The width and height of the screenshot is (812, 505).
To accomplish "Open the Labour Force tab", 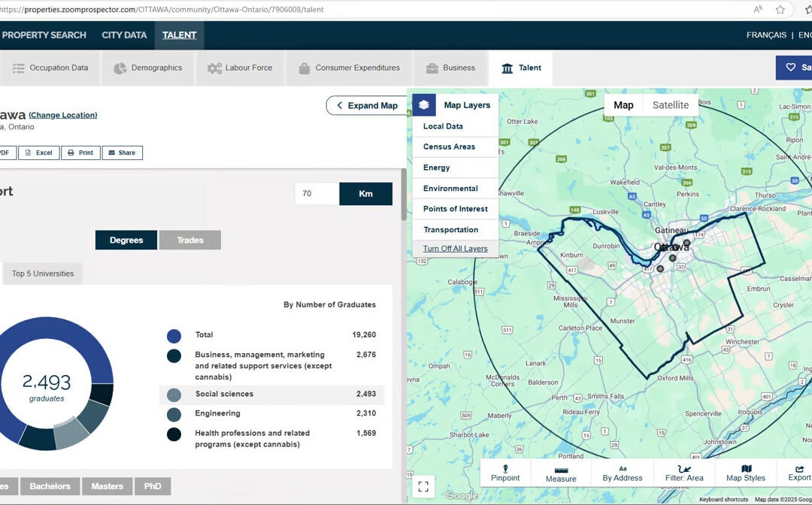I will point(240,68).
